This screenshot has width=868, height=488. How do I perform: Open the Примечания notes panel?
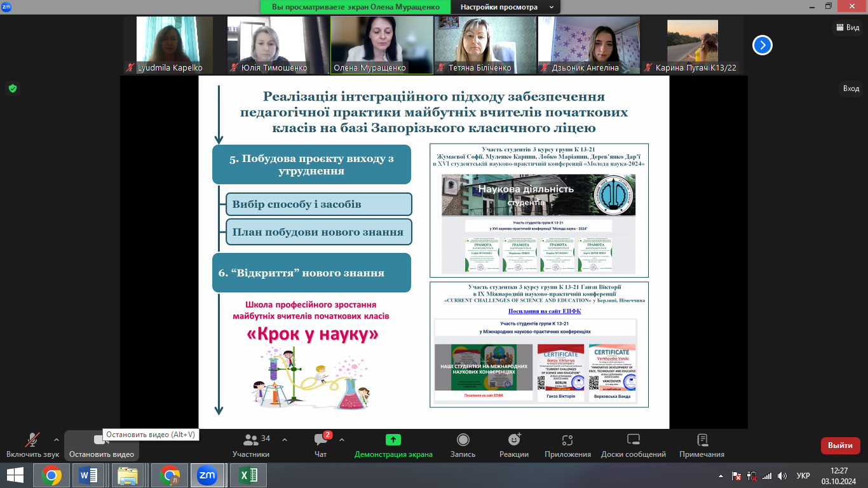point(702,445)
